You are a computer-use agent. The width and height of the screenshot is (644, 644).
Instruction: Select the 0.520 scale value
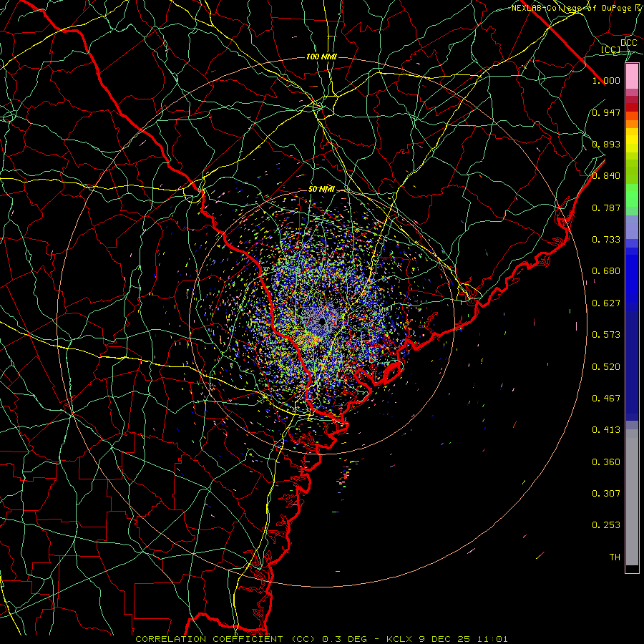(x=606, y=367)
